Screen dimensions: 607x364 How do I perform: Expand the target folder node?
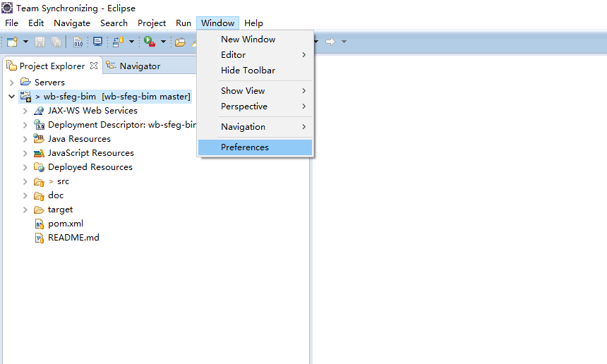point(25,210)
